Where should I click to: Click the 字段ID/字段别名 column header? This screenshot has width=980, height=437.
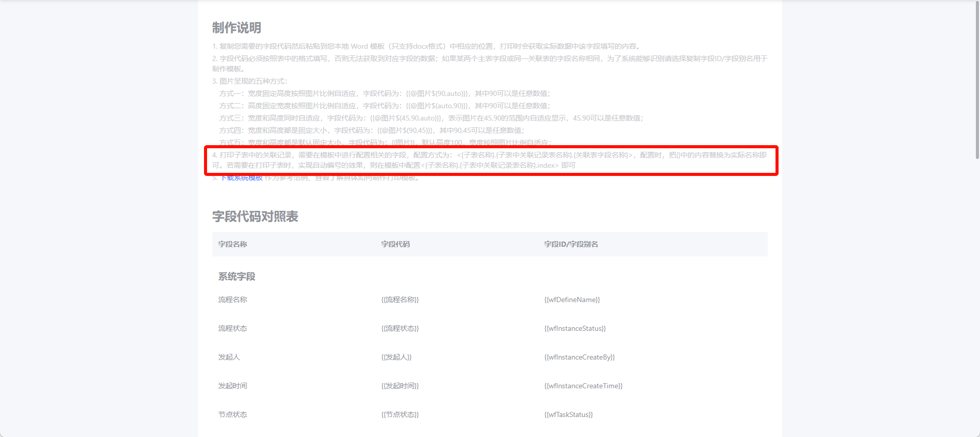click(571, 244)
